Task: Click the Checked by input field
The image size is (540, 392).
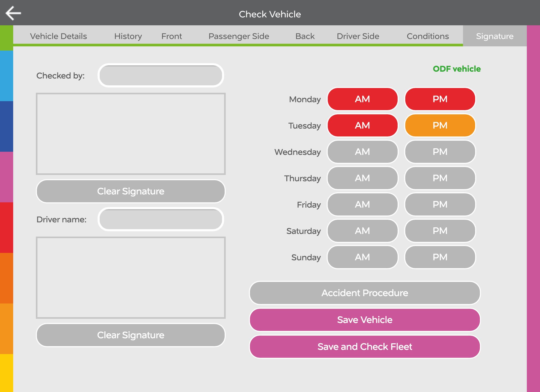Action: pyautogui.click(x=161, y=75)
